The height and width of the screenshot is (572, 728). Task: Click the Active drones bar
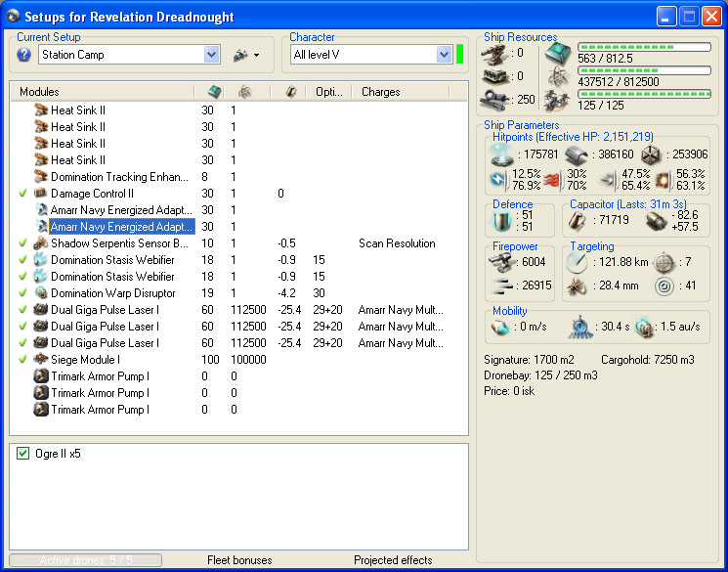pos(85,560)
